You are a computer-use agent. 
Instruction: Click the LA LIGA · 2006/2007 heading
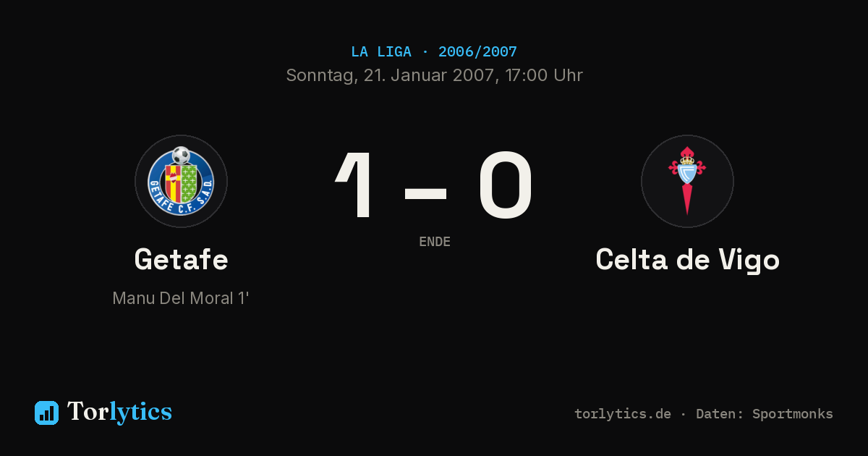[x=434, y=51]
